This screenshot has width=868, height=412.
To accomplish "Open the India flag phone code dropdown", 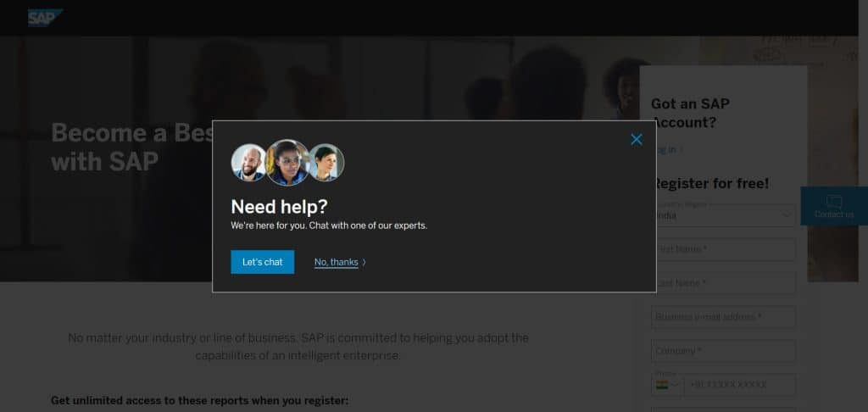I will [668, 385].
